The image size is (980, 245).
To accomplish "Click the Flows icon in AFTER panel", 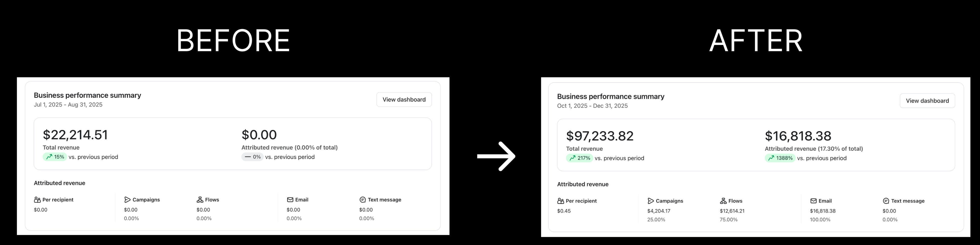I will pos(723,201).
